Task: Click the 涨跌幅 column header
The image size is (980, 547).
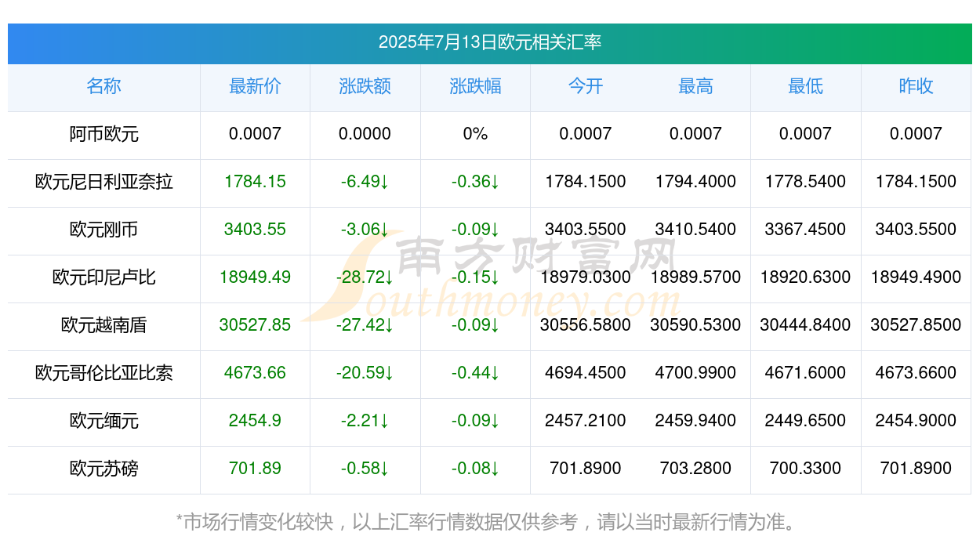Action: point(475,86)
